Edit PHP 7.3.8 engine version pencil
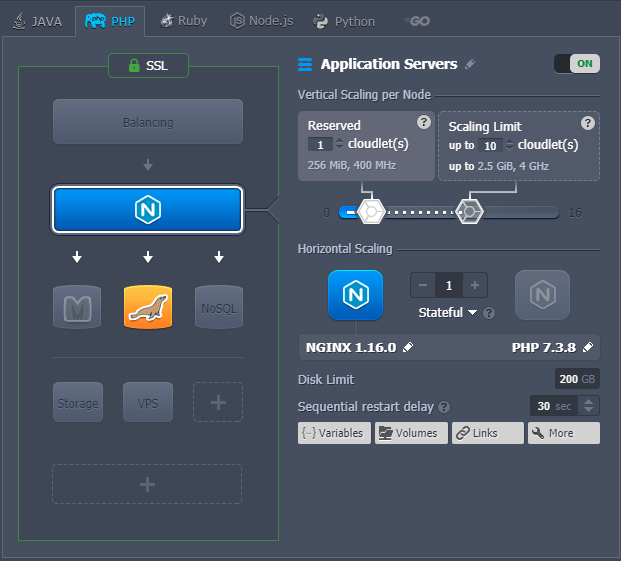The height and width of the screenshot is (561, 621). point(589,348)
